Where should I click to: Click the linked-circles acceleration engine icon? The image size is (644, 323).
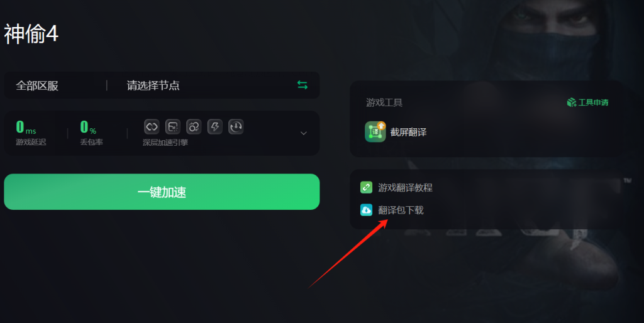194,127
